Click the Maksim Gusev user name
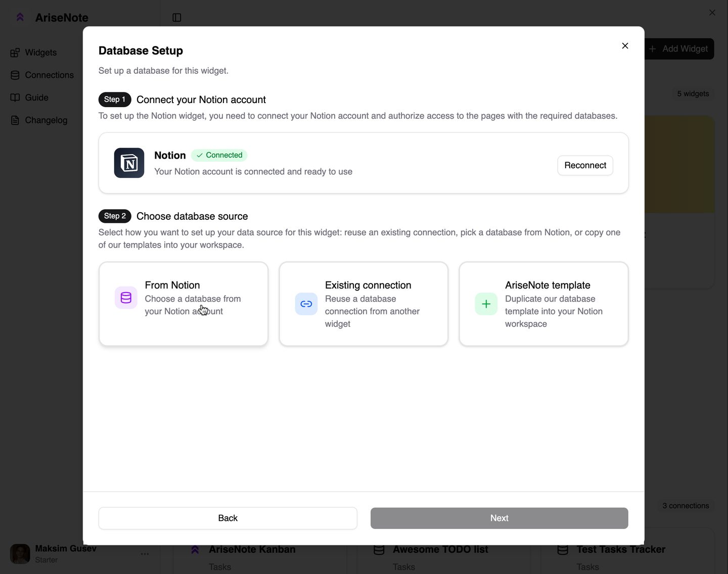Screen dimensions: 728x574 point(66,548)
